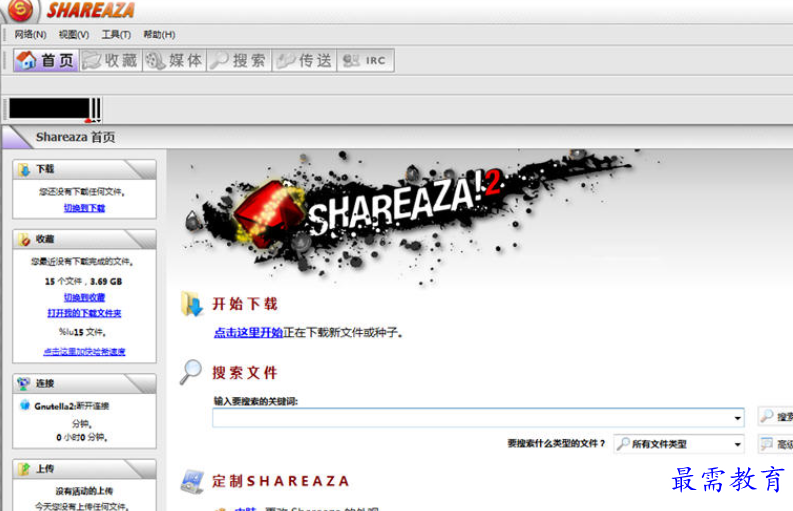Click the 搜索文件 magnifier icon
The height and width of the screenshot is (511, 793).
191,372
